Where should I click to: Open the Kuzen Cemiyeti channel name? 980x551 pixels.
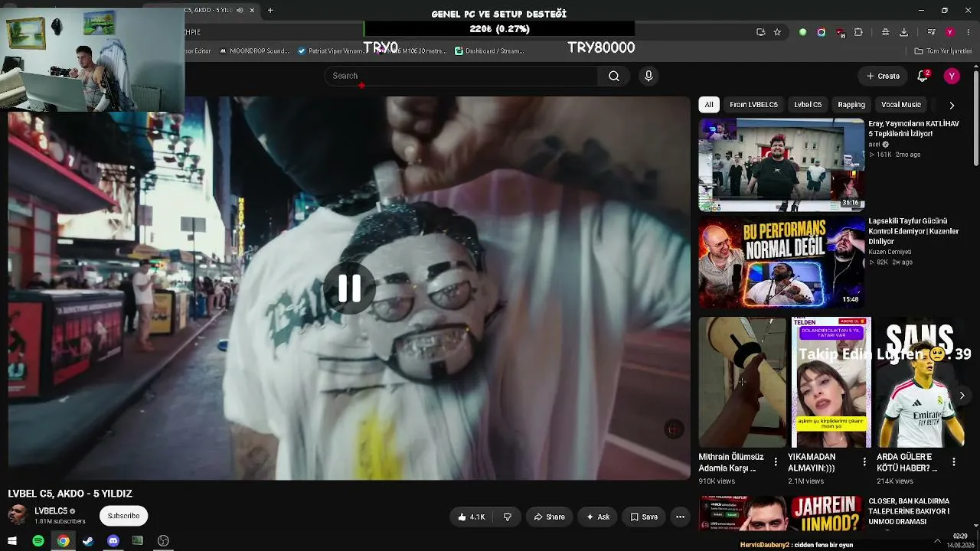tap(890, 252)
